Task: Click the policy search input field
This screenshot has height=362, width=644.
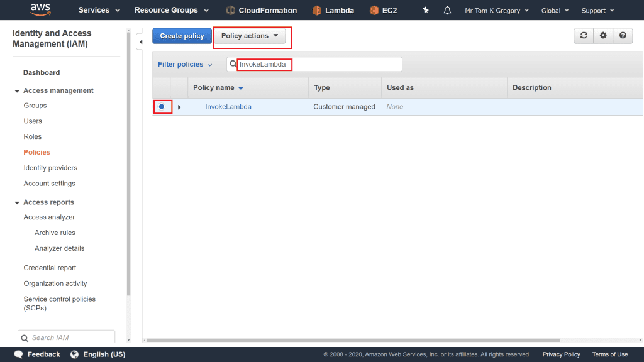Action: [321, 64]
